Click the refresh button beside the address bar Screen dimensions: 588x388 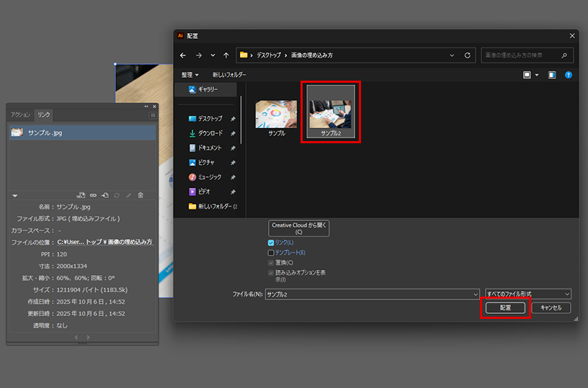[x=468, y=55]
